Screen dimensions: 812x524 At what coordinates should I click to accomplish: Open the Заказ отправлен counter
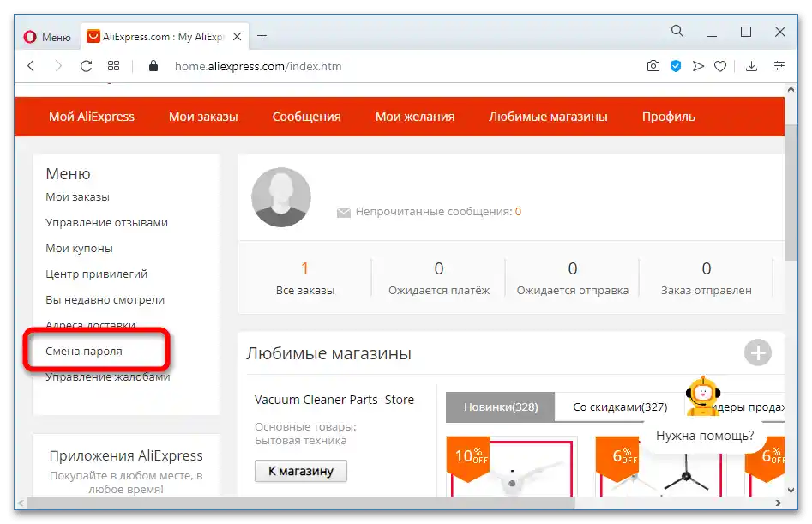(x=707, y=279)
